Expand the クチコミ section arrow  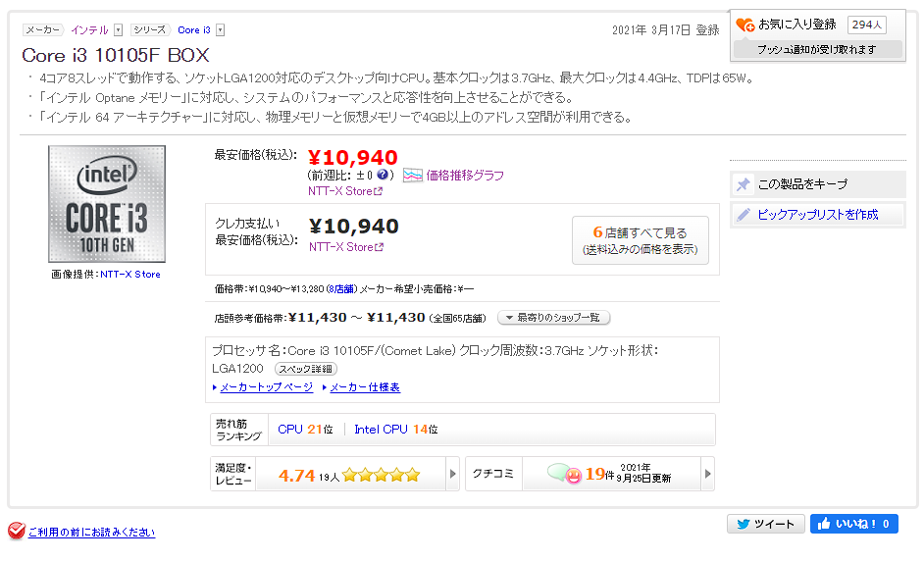pyautogui.click(x=707, y=475)
